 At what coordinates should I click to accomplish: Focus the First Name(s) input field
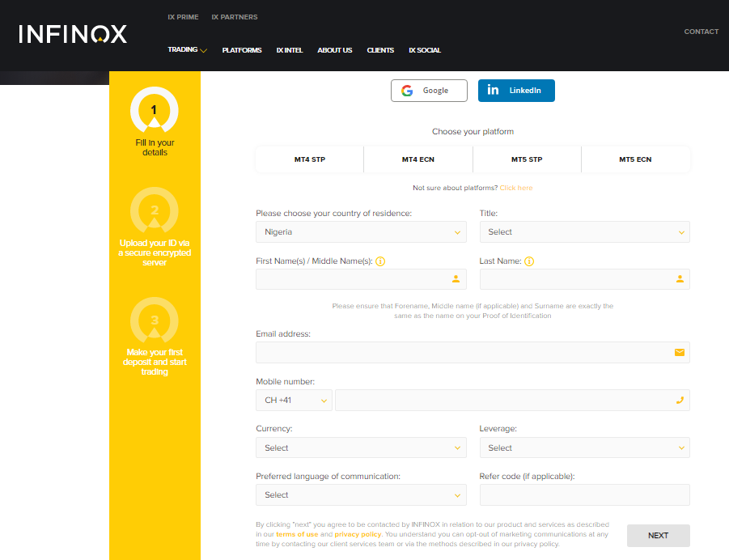point(361,279)
